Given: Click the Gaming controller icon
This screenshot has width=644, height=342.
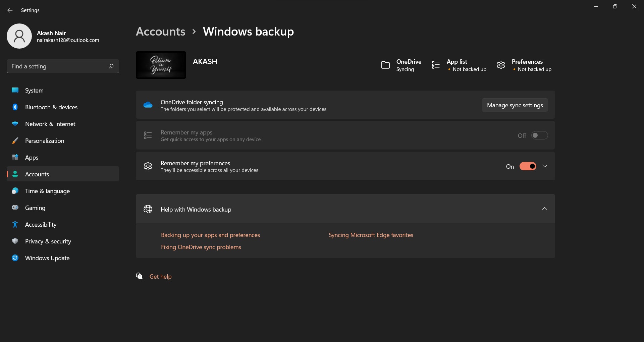Looking at the screenshot, I should click(15, 208).
